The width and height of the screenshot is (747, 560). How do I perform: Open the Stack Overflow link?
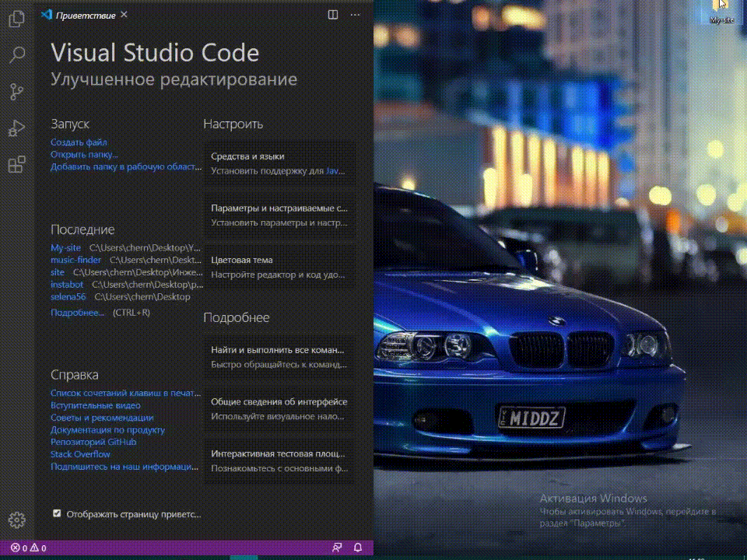pyautogui.click(x=80, y=454)
